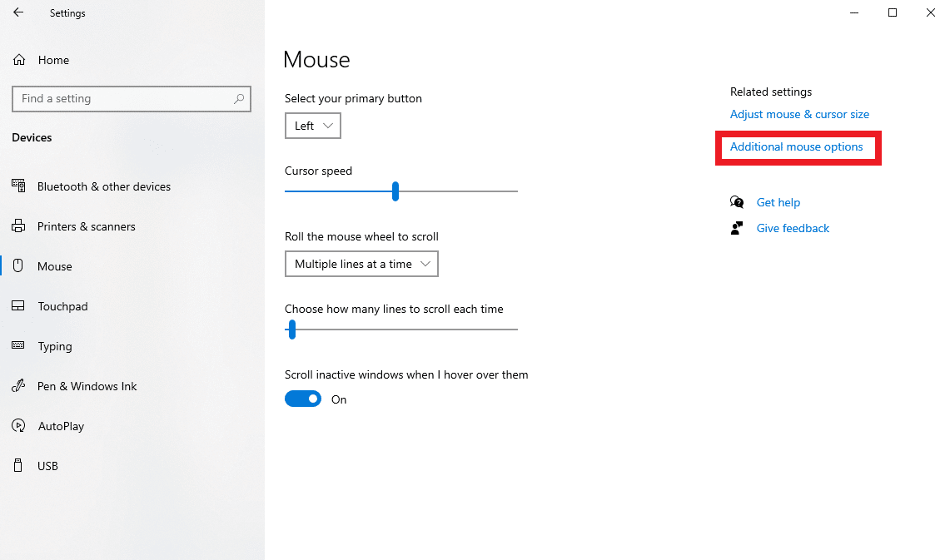This screenshot has width=950, height=560.
Task: Open Adjust mouse & cursor size link
Action: pyautogui.click(x=799, y=115)
